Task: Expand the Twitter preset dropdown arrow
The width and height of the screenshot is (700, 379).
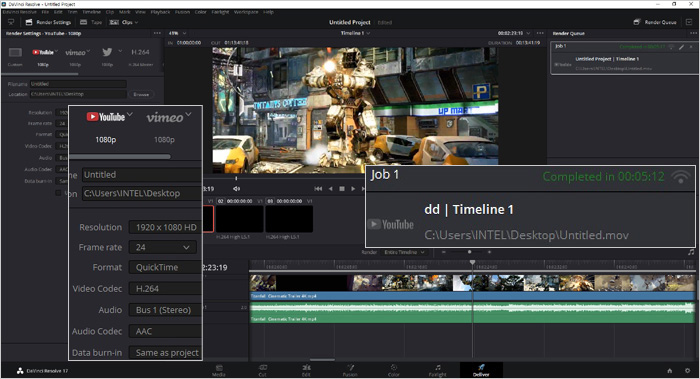Action: (120, 51)
